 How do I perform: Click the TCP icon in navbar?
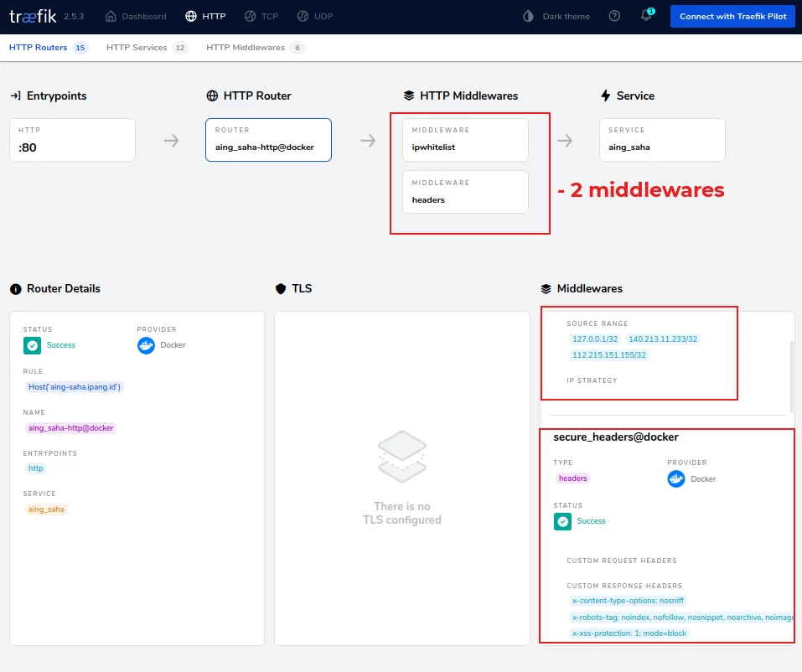(x=250, y=17)
